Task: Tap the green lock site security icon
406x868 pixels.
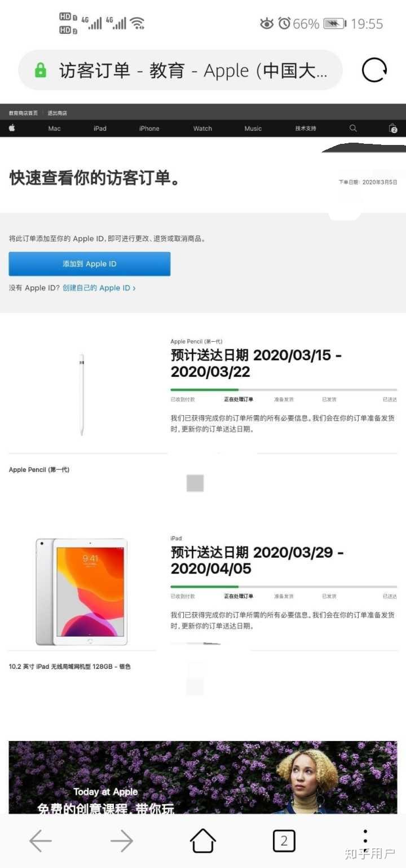Action: [40, 71]
